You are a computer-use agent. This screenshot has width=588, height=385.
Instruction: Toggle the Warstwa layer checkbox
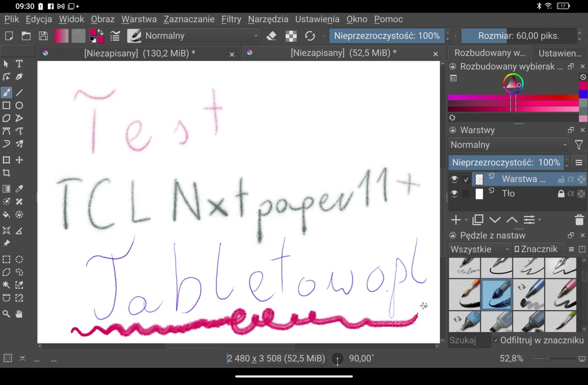(x=466, y=179)
